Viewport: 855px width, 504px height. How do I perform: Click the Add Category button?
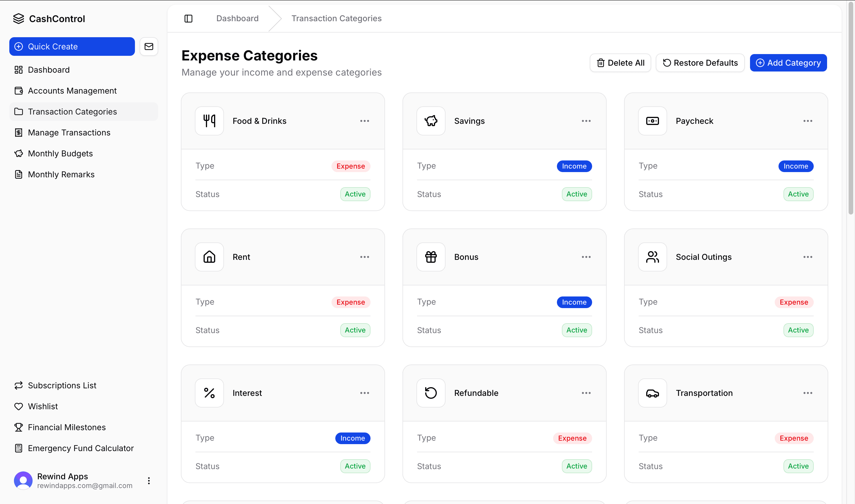click(x=788, y=63)
